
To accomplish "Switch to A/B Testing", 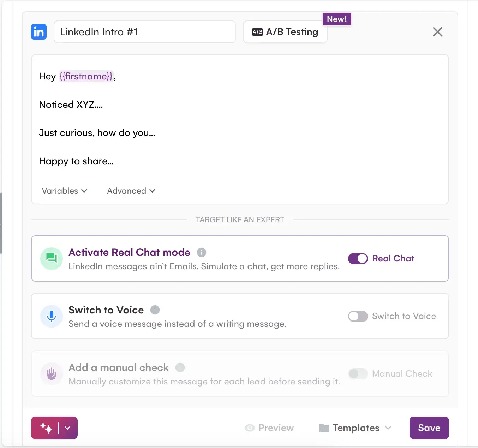I will click(x=285, y=32).
